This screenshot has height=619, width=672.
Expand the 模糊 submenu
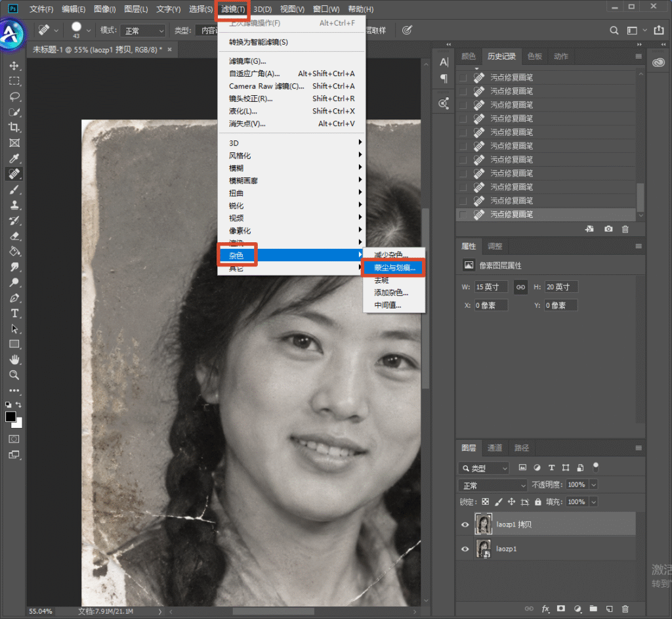pyautogui.click(x=291, y=167)
